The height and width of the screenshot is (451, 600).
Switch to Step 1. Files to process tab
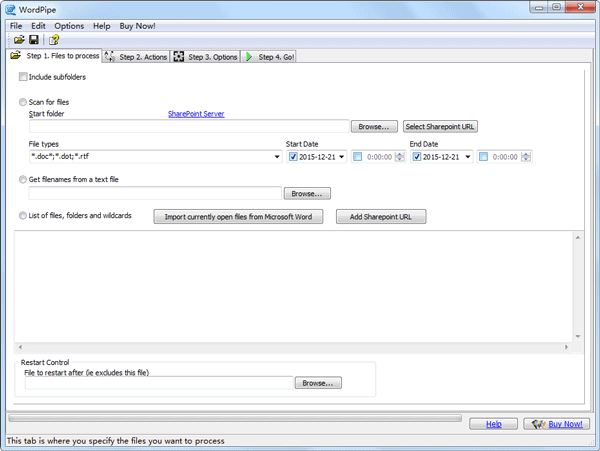[55, 56]
